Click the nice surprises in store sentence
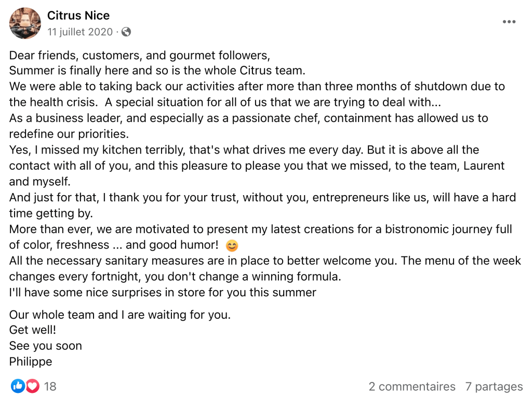 coord(163,292)
